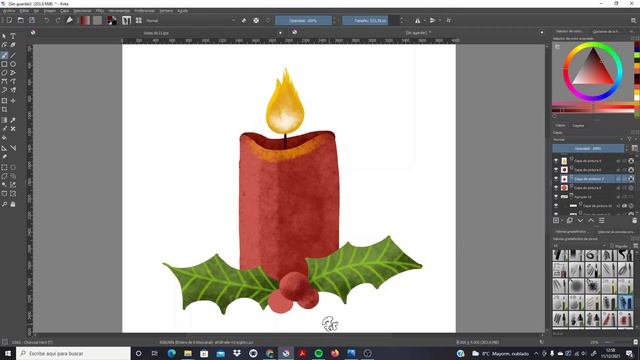Select the Line tool
The width and height of the screenshot is (640, 360).
[13, 55]
